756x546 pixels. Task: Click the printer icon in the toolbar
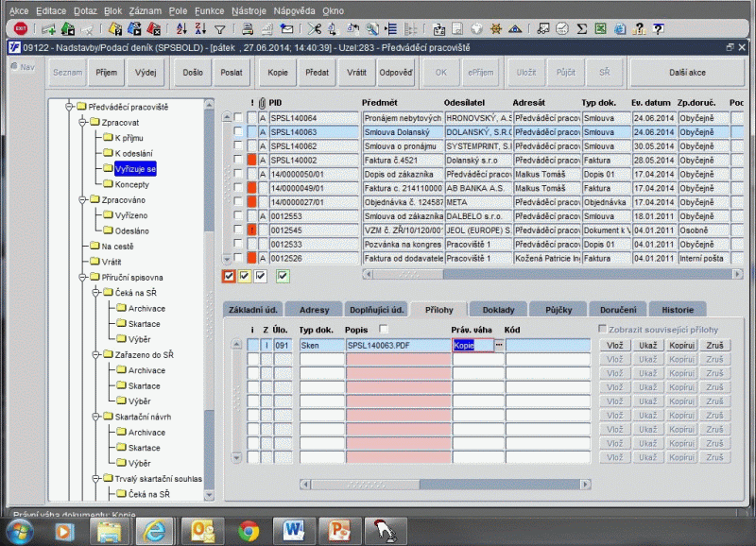click(248, 29)
